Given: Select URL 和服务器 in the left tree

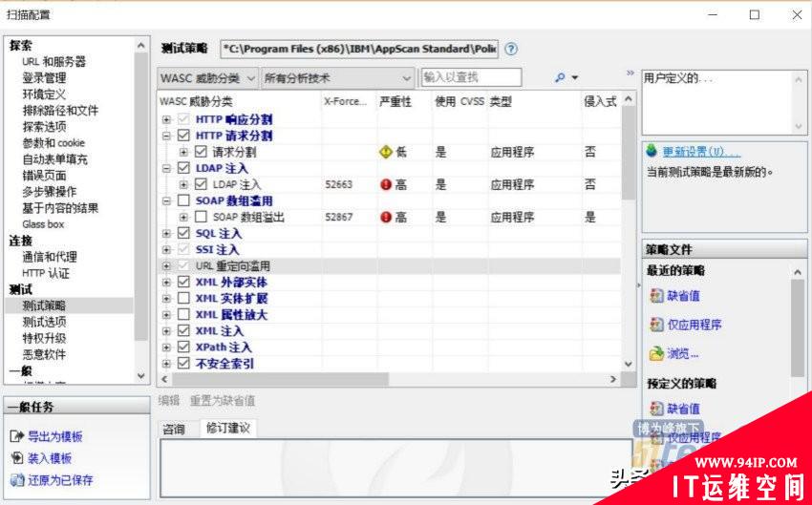Looking at the screenshot, I should point(53,62).
